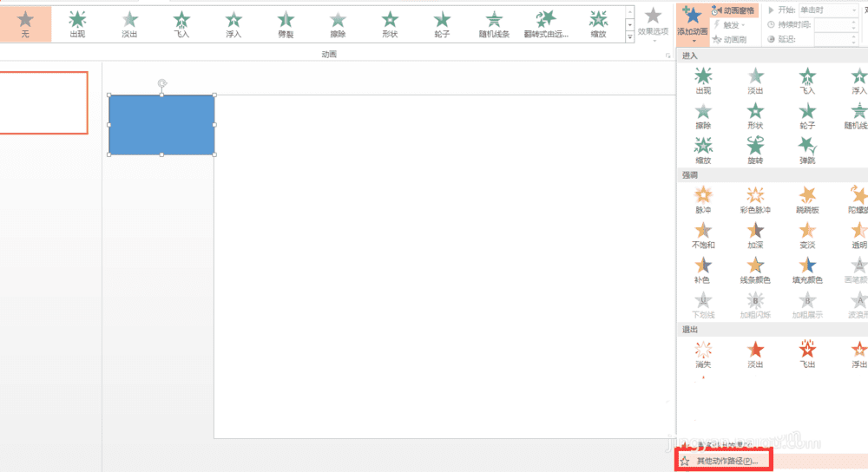The image size is (868, 472).
Task: Click gallery scroll-down arrow in ribbon
Action: (x=630, y=25)
